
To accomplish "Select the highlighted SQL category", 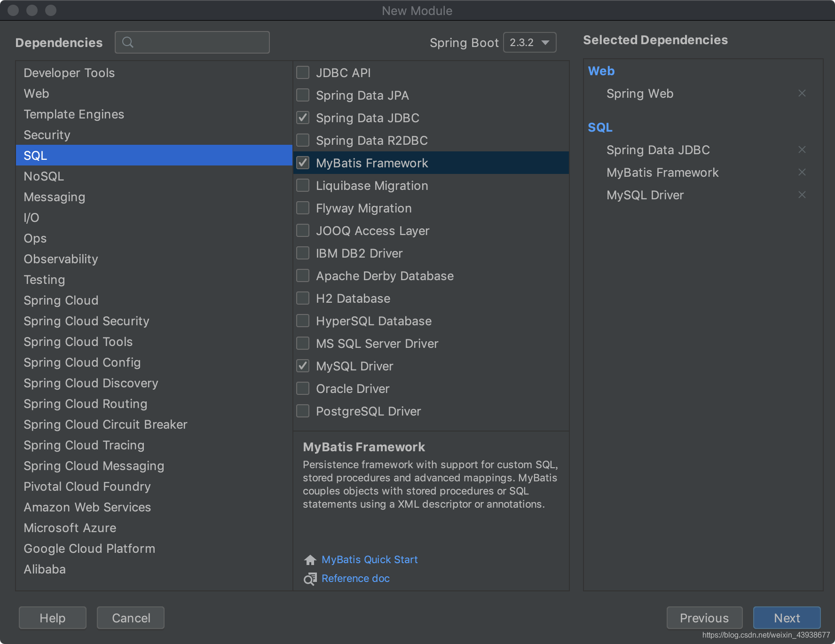I will (x=154, y=156).
